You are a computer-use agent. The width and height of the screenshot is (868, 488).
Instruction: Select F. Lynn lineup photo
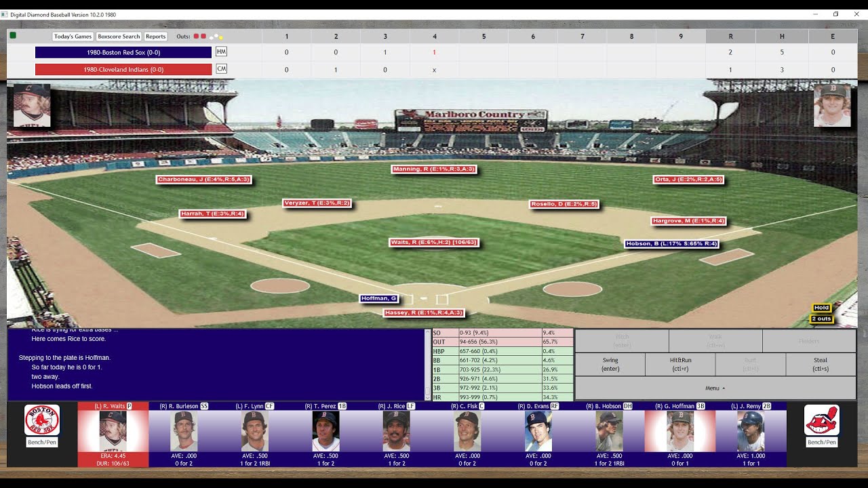255,431
